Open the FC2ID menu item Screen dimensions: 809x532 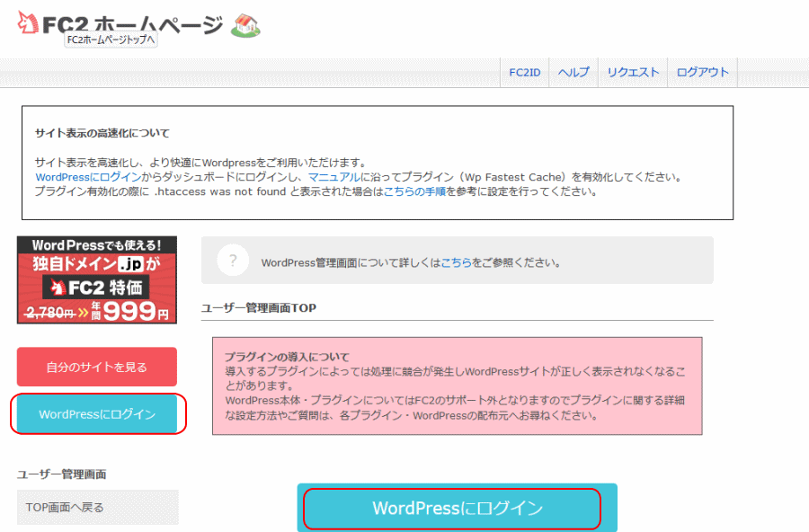(525, 72)
